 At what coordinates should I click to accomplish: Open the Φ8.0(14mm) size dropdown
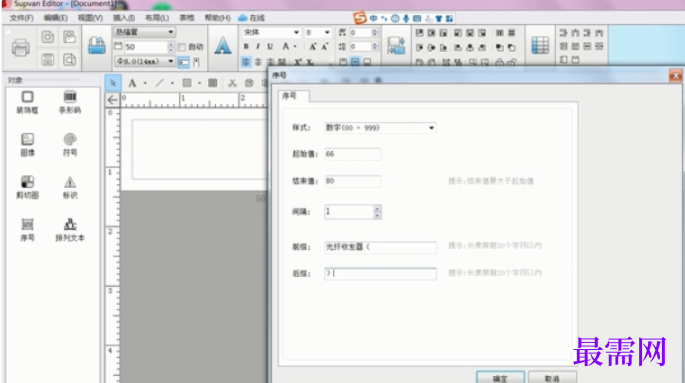pyautogui.click(x=145, y=62)
